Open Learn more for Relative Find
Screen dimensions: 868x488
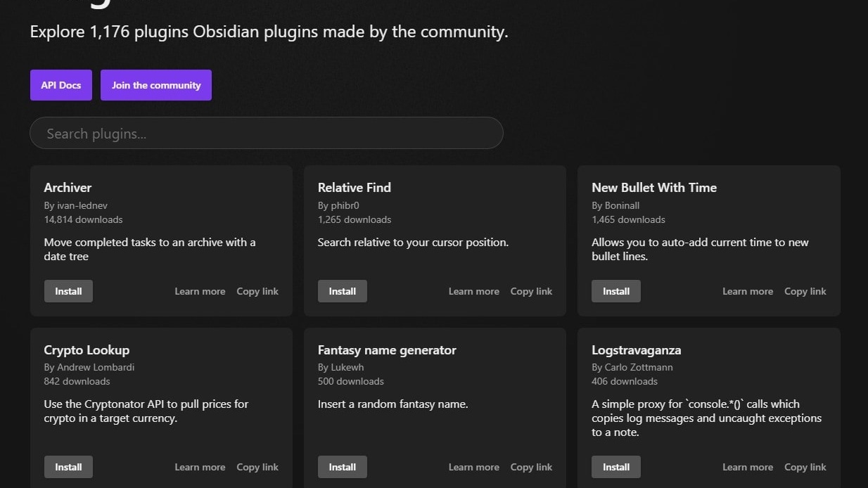click(x=473, y=290)
